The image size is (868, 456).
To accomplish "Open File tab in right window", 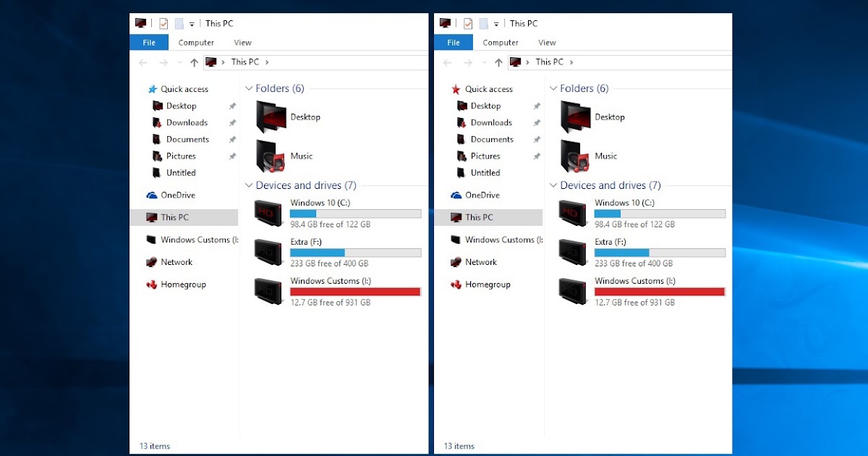I will (454, 43).
